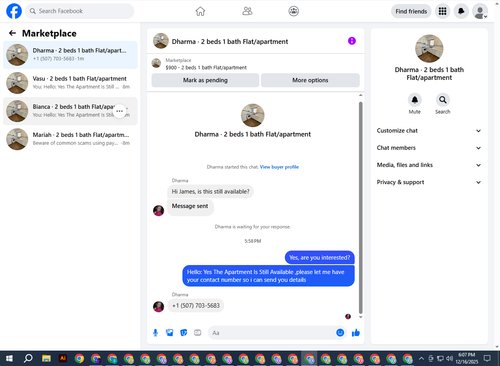Open the Windows Start menu
The width and height of the screenshot is (500, 366).
(x=9, y=359)
